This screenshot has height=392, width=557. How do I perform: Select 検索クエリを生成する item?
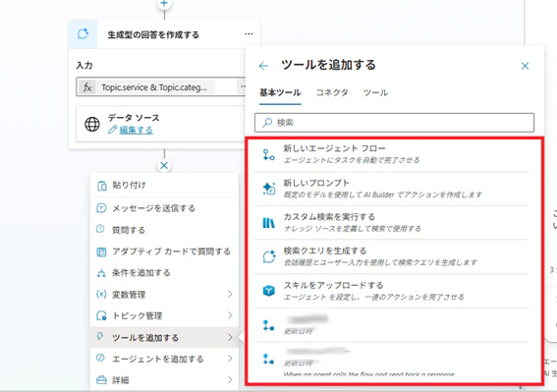coord(391,256)
